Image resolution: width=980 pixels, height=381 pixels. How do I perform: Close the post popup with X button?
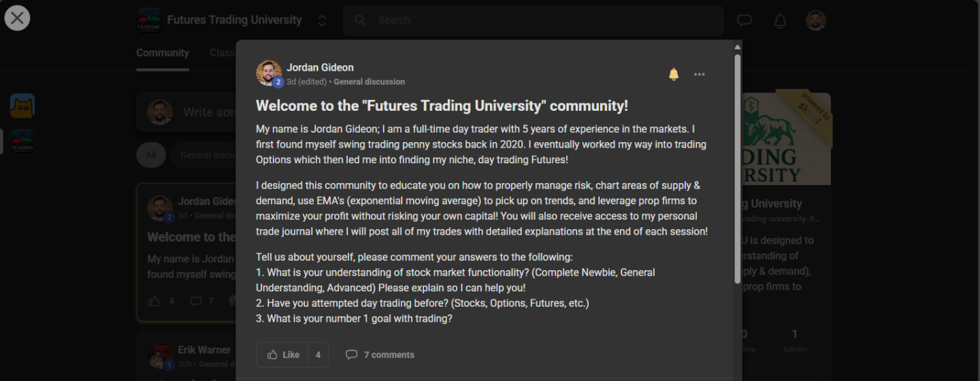17,18
